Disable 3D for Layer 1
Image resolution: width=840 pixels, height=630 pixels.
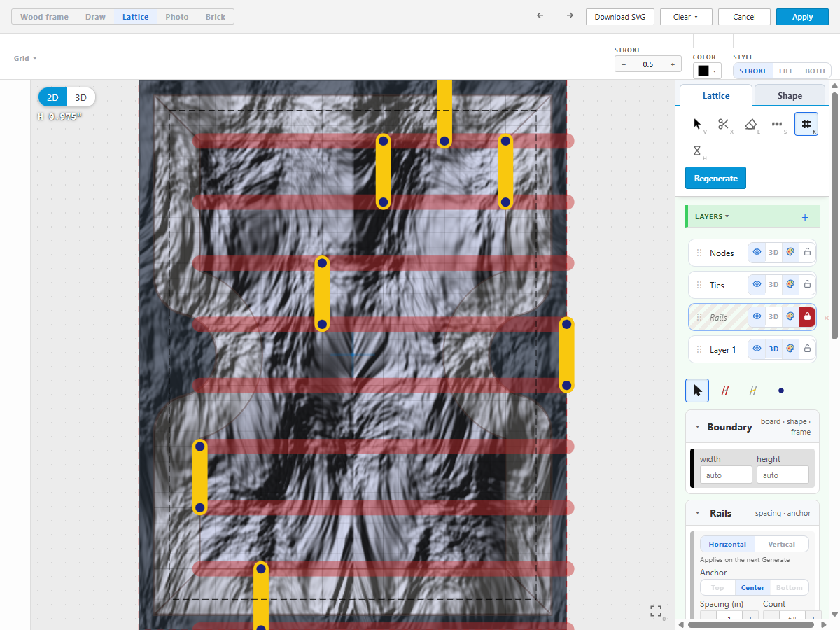pos(773,349)
